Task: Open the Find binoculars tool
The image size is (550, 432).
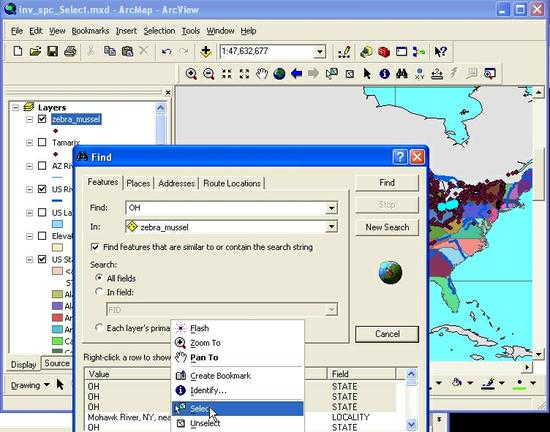Action: (402, 74)
